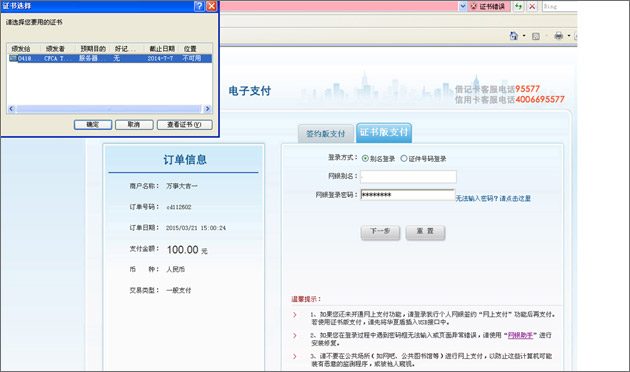The image size is (630, 372).
Task: Expand the address bar dropdown arrow
Action: [462, 6]
